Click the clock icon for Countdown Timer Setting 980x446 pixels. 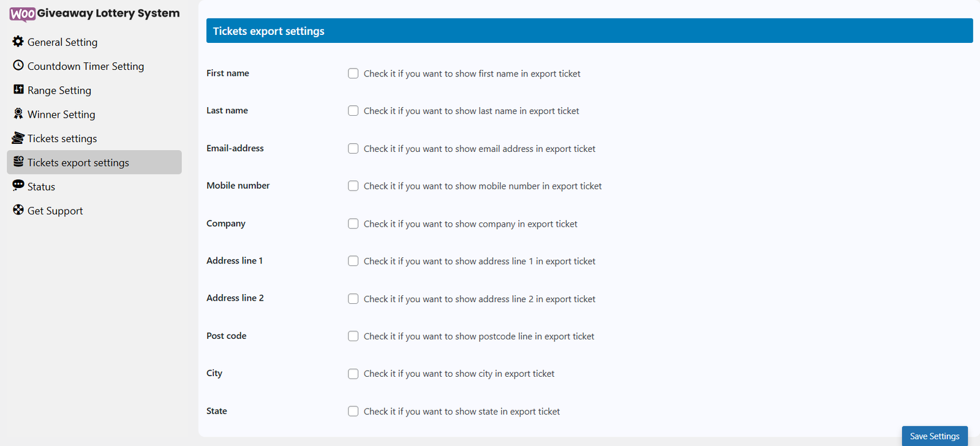coord(18,66)
